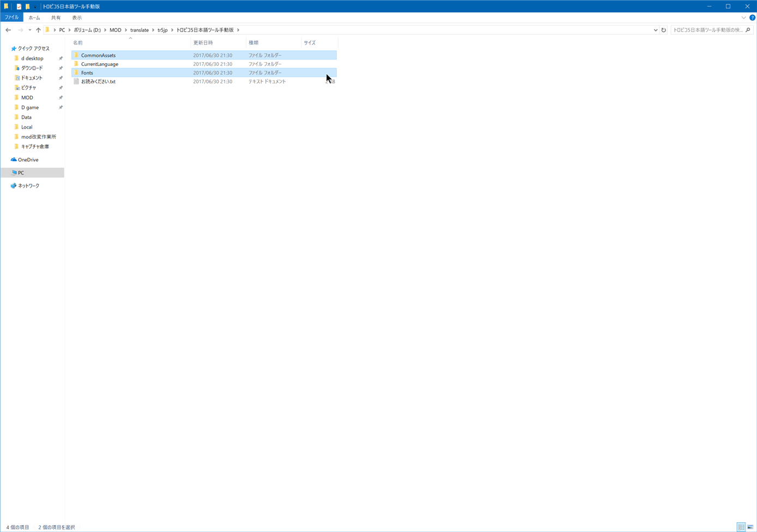Open Help via the question mark icon
This screenshot has width=757, height=532.
(x=752, y=17)
